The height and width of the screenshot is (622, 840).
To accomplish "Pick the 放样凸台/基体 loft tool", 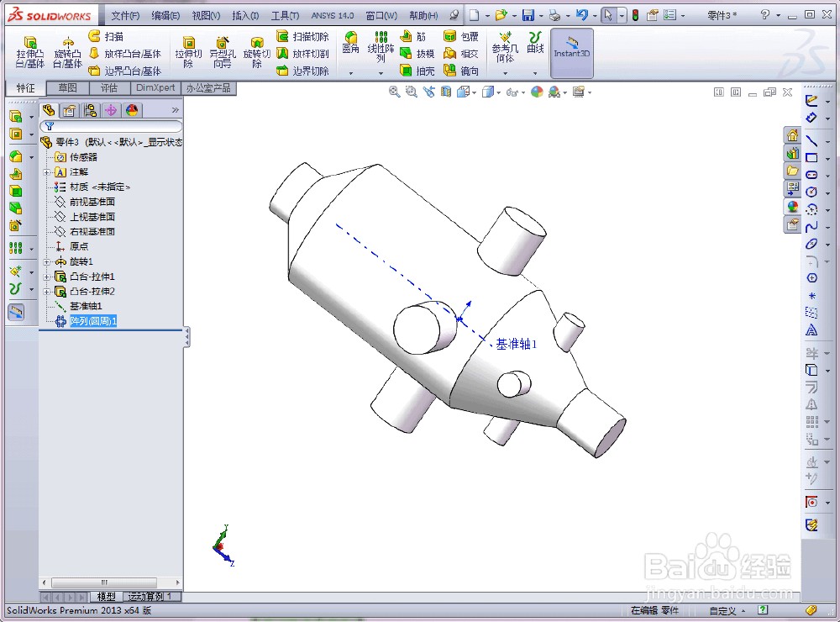I will 124,54.
